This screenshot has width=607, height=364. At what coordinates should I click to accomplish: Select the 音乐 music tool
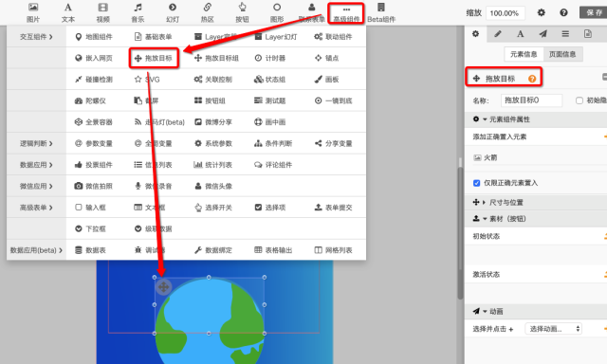pyautogui.click(x=138, y=12)
